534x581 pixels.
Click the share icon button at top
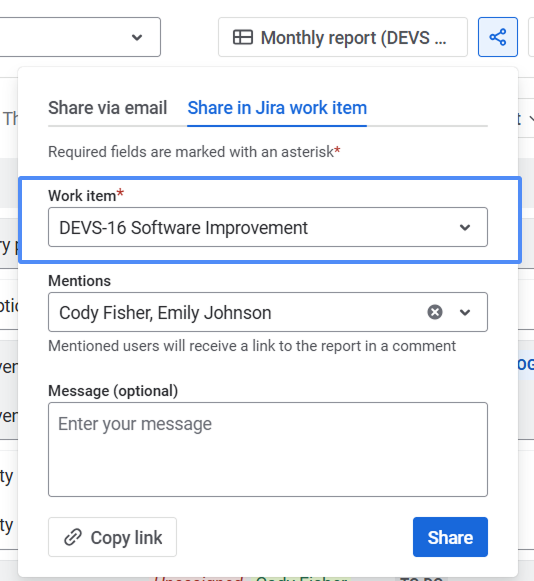[498, 37]
